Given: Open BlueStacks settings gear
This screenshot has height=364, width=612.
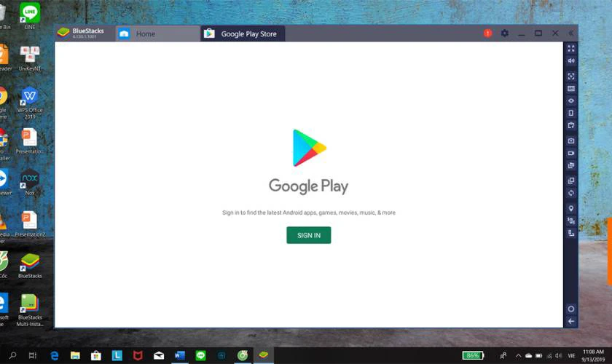Looking at the screenshot, I should [x=505, y=33].
